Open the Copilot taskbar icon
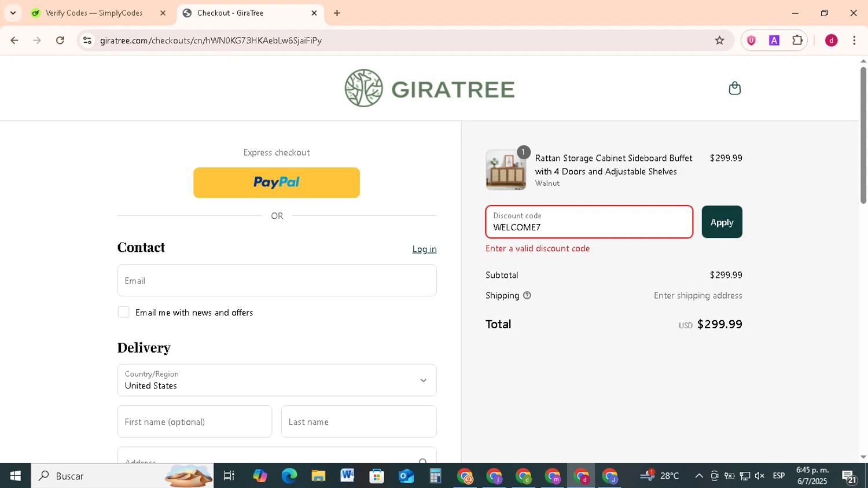This screenshot has width=868, height=488. click(x=260, y=476)
